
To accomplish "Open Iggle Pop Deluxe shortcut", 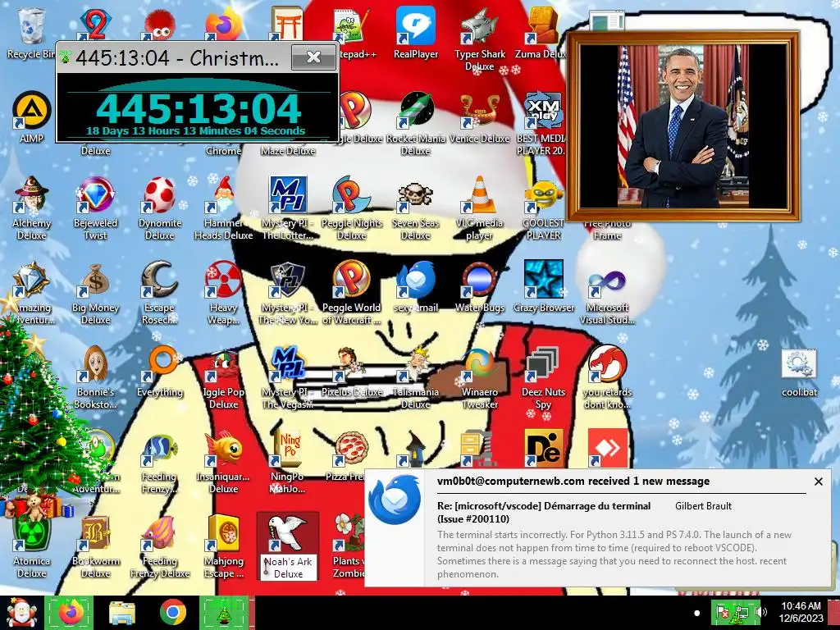I will click(223, 377).
